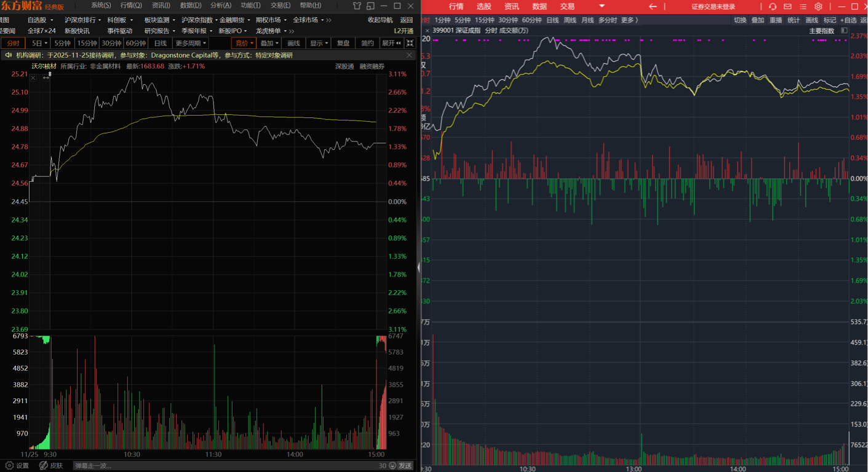
Task: Select the 分时 tab in left window
Action: (x=13, y=43)
